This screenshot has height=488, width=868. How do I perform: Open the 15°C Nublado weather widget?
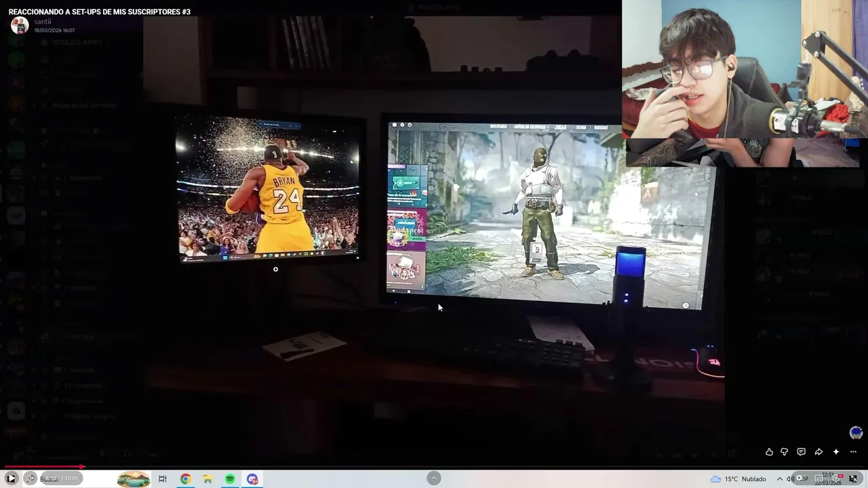click(x=738, y=479)
